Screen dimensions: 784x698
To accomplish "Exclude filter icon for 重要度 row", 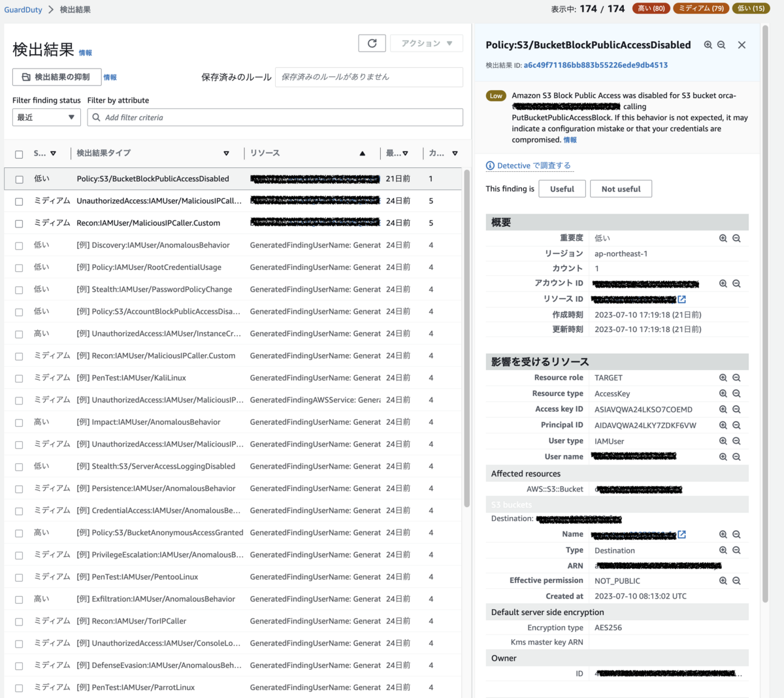I will coord(736,239).
